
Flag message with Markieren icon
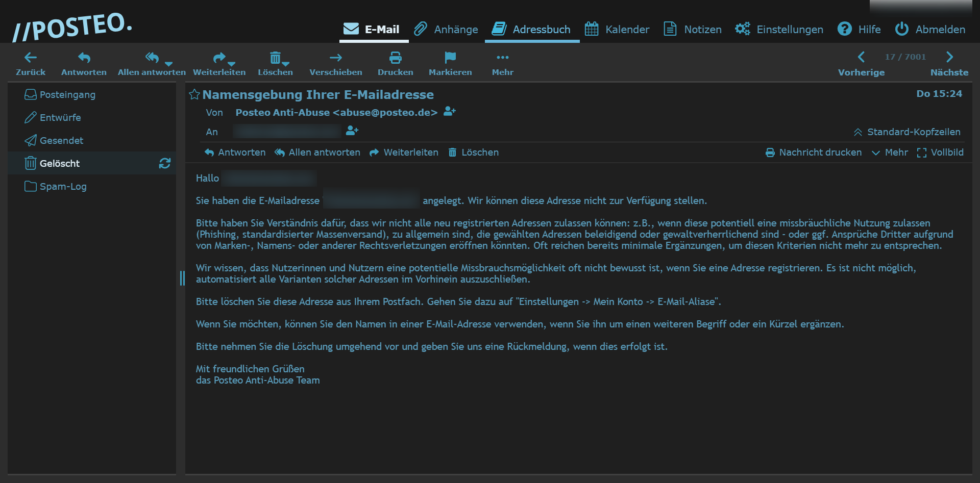pyautogui.click(x=450, y=58)
